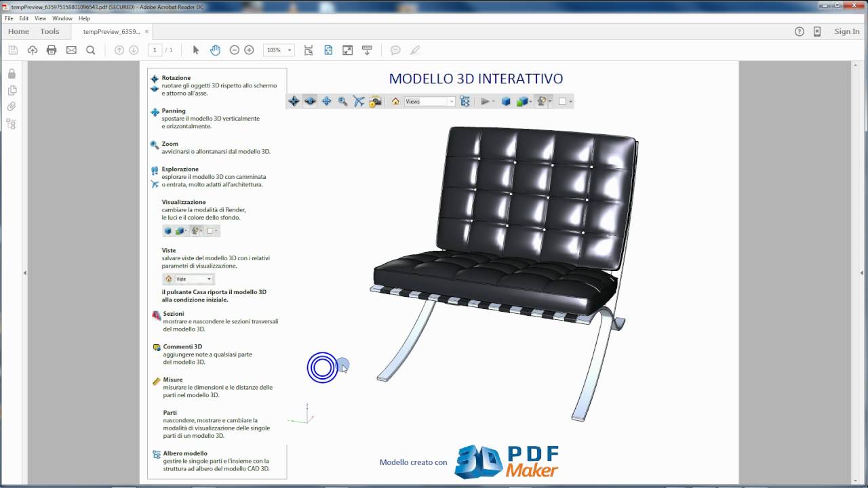Screen dimensions: 868x488
Task: Select the tempPreview document tab
Action: tap(111, 31)
